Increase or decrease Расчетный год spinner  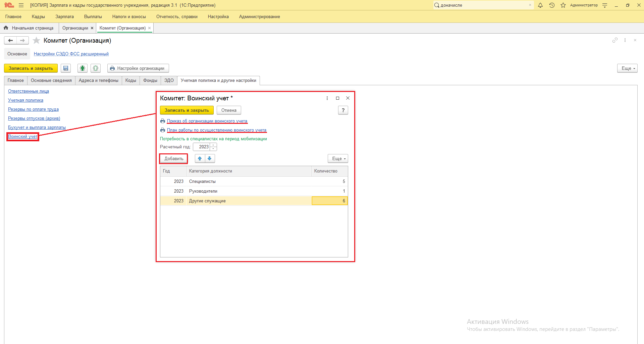pyautogui.click(x=213, y=147)
